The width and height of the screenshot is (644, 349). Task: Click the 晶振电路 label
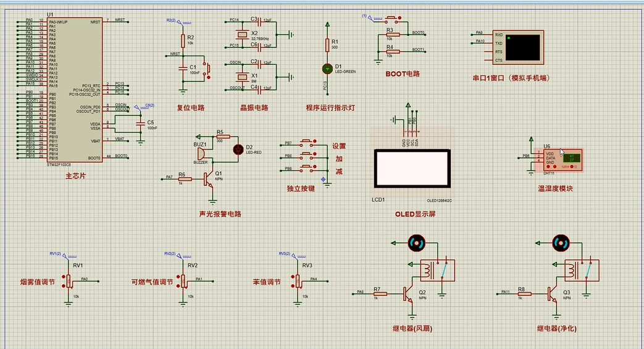254,107
